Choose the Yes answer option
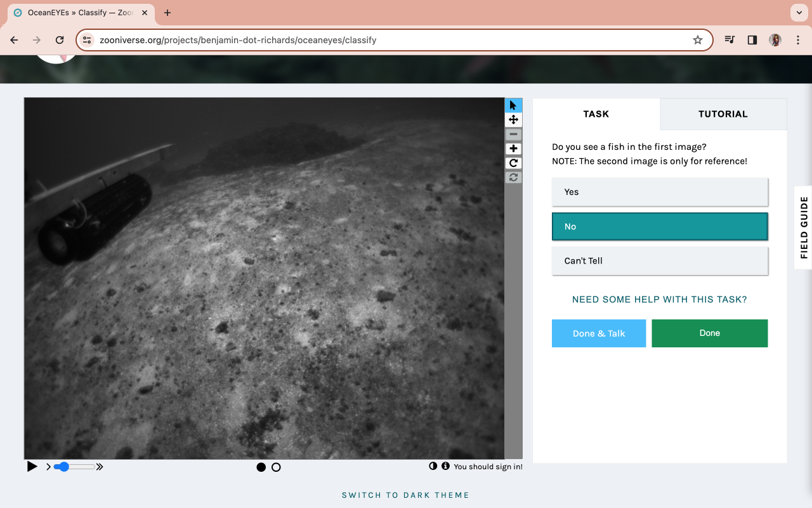 [x=660, y=192]
